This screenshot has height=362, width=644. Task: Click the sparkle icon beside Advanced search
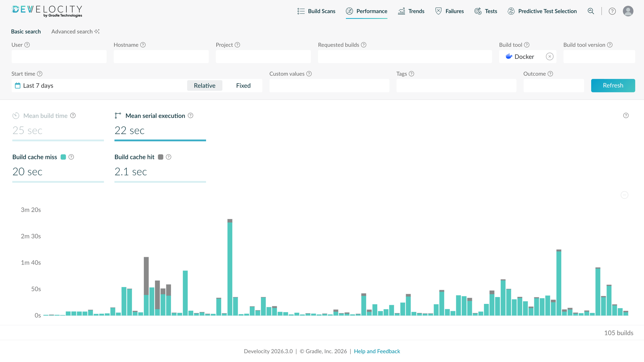97,31
